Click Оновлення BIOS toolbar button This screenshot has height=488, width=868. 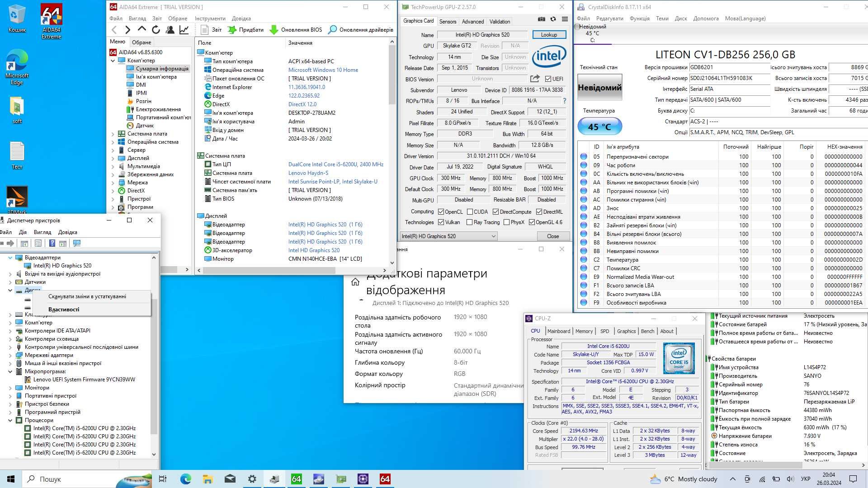[296, 30]
